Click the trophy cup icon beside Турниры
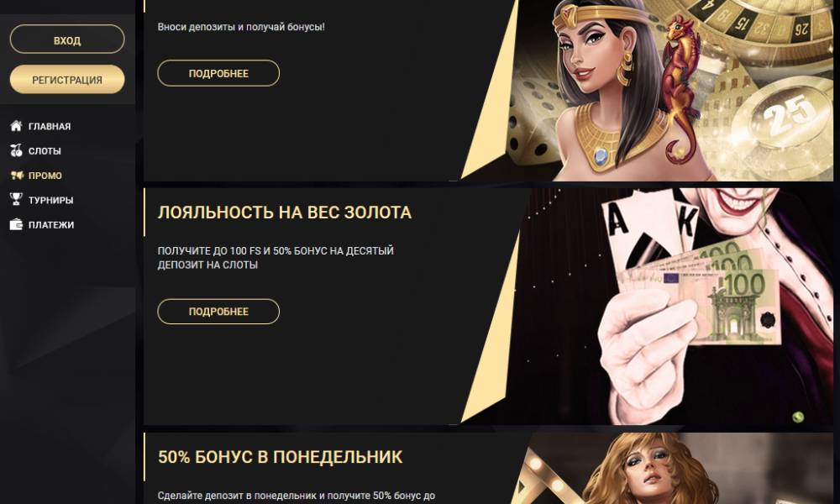 16,199
